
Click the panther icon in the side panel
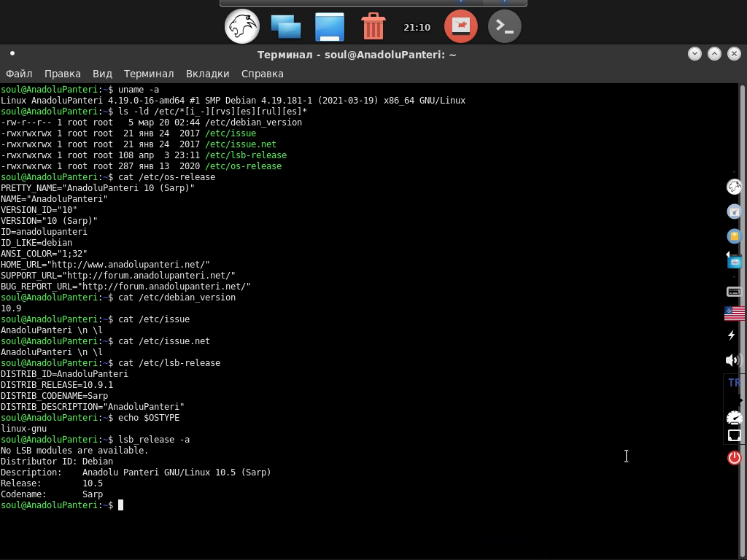[734, 187]
